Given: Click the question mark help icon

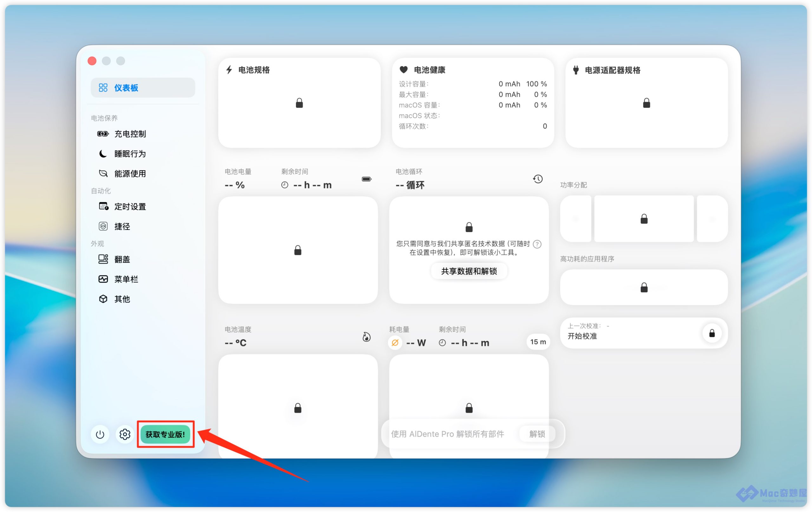Looking at the screenshot, I should coord(537,244).
